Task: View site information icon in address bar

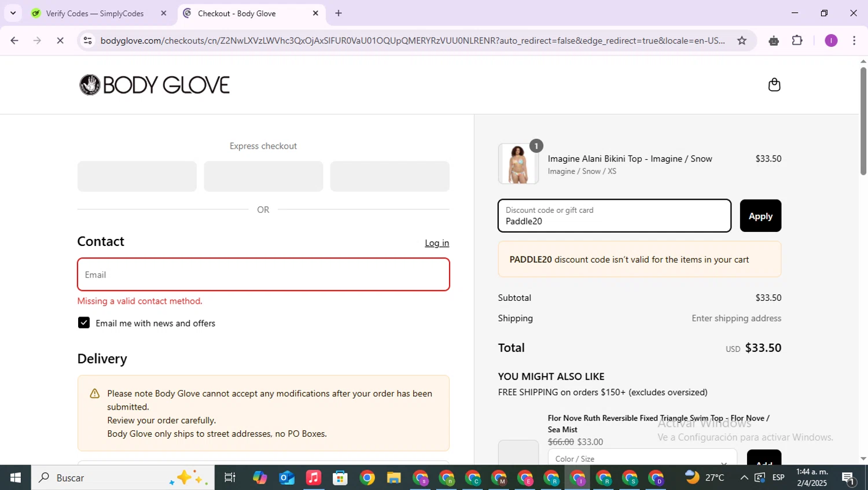Action: pyautogui.click(x=87, y=40)
